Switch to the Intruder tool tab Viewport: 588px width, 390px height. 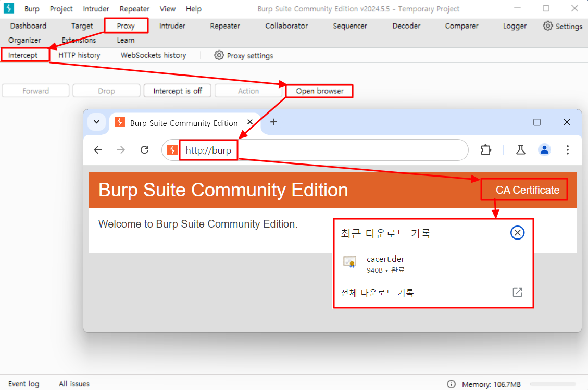[x=172, y=26]
